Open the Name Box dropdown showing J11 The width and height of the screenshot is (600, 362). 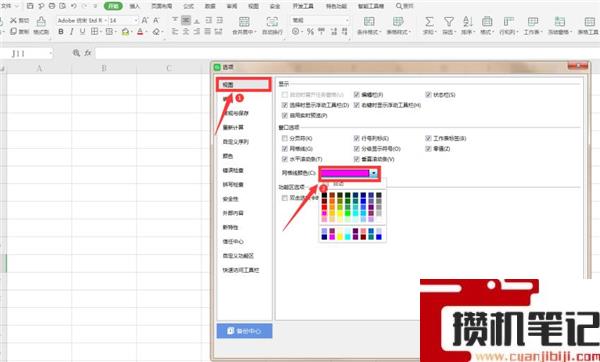coord(51,54)
